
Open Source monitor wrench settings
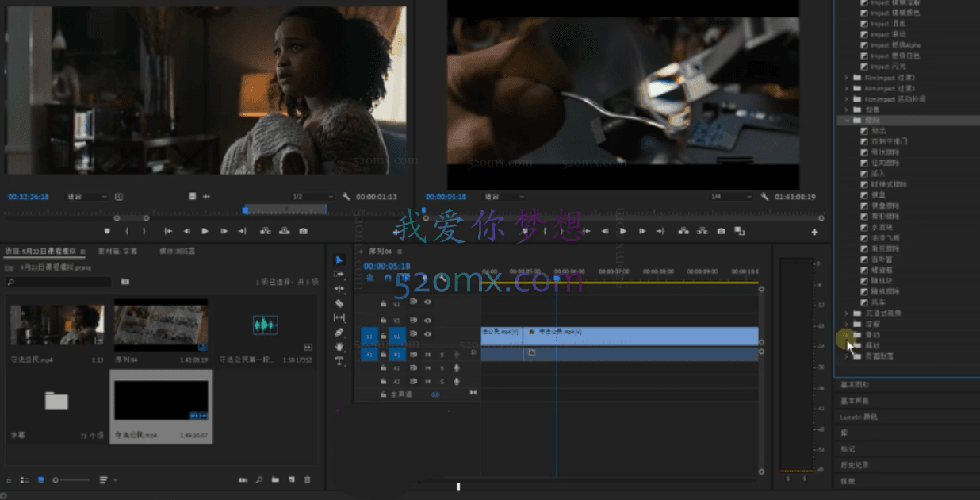point(346,196)
